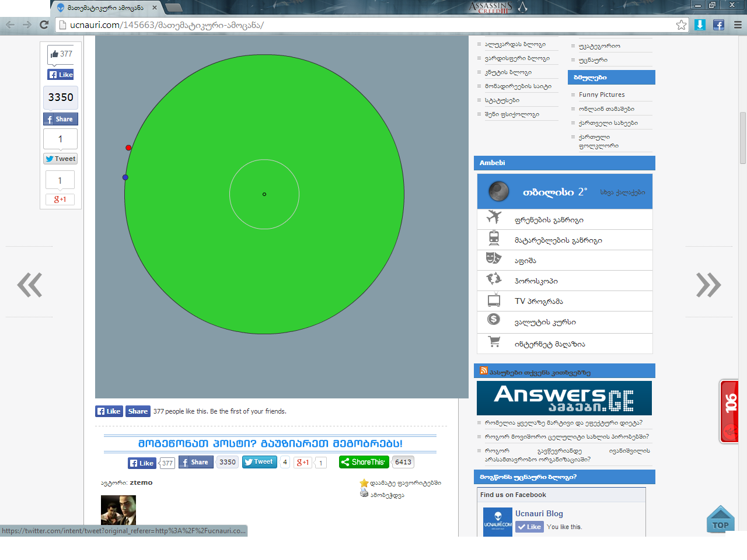
Task: Reload the page with the refresh icon
Action: click(44, 24)
